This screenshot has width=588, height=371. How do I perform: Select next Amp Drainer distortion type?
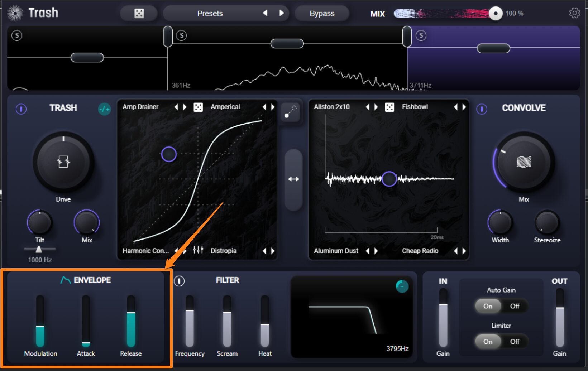coord(185,107)
